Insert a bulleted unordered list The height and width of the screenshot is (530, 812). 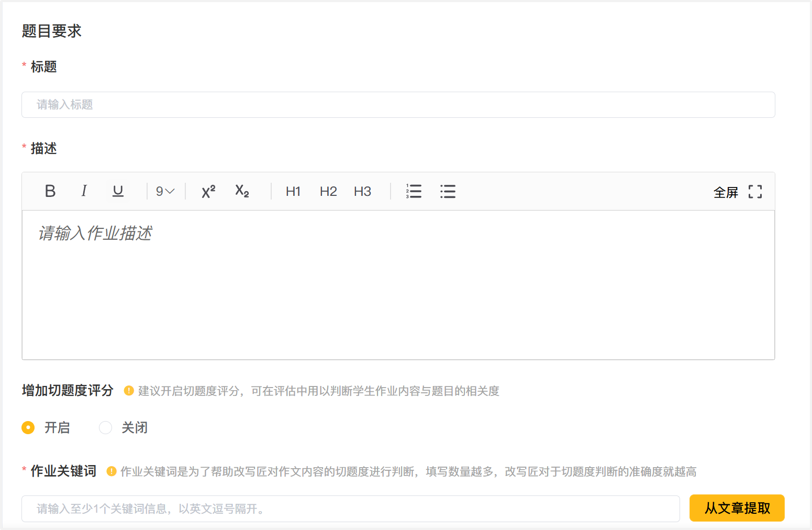448,191
